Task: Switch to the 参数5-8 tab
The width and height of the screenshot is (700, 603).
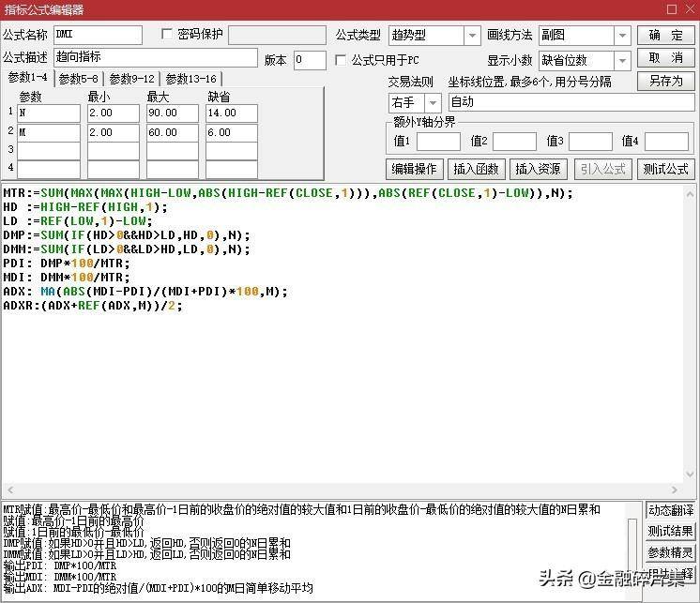Action: (79, 79)
